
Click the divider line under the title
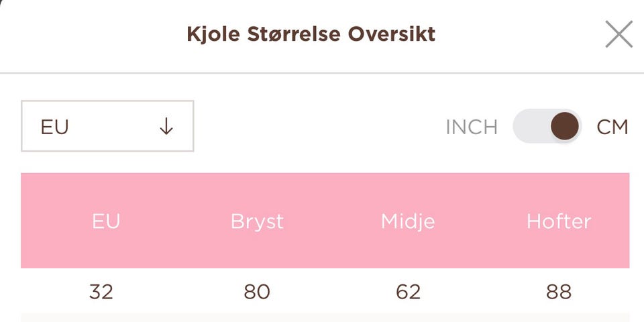point(322,72)
